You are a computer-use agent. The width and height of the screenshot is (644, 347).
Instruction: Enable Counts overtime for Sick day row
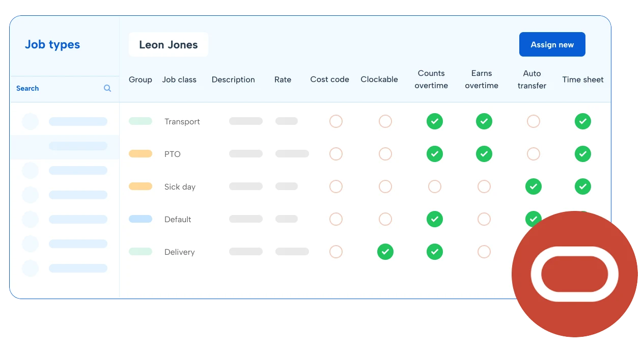pyautogui.click(x=435, y=186)
